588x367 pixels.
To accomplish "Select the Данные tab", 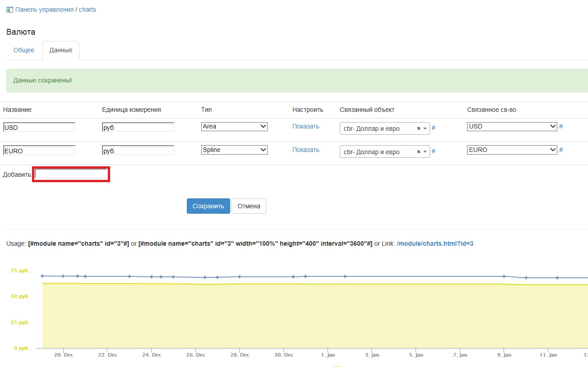I will click(61, 50).
